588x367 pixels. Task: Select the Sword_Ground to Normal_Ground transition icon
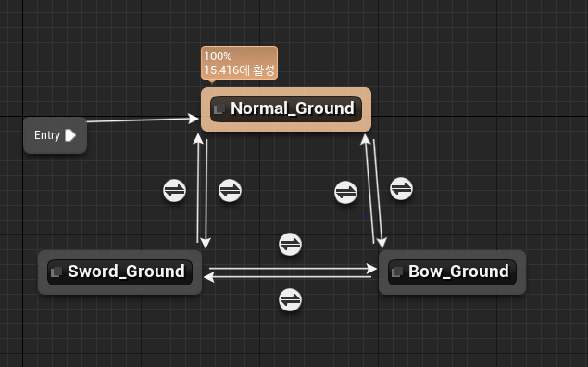(174, 191)
